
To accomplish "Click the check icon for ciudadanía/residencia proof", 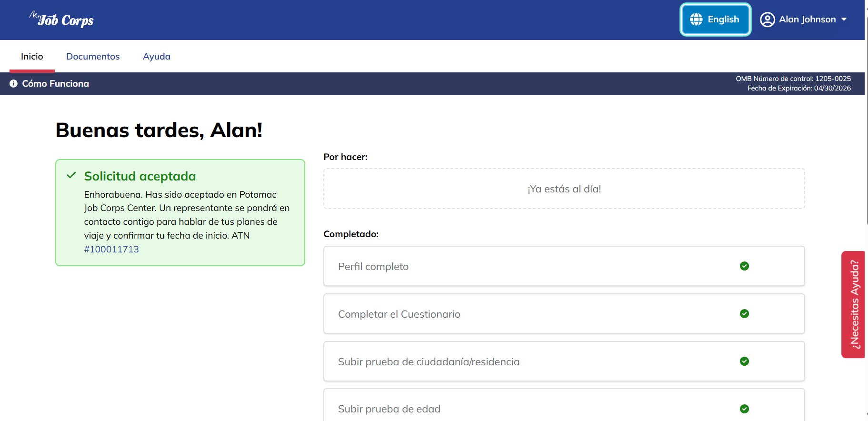I will point(745,361).
